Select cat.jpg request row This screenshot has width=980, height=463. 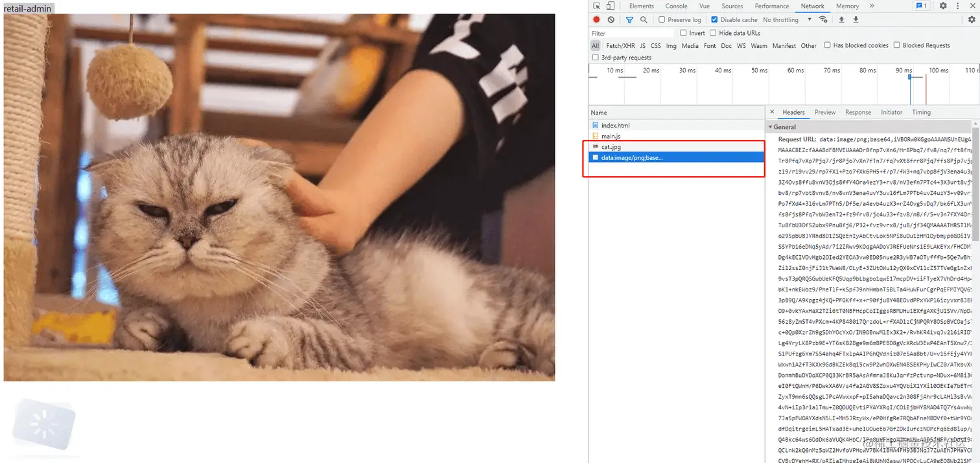[677, 147]
